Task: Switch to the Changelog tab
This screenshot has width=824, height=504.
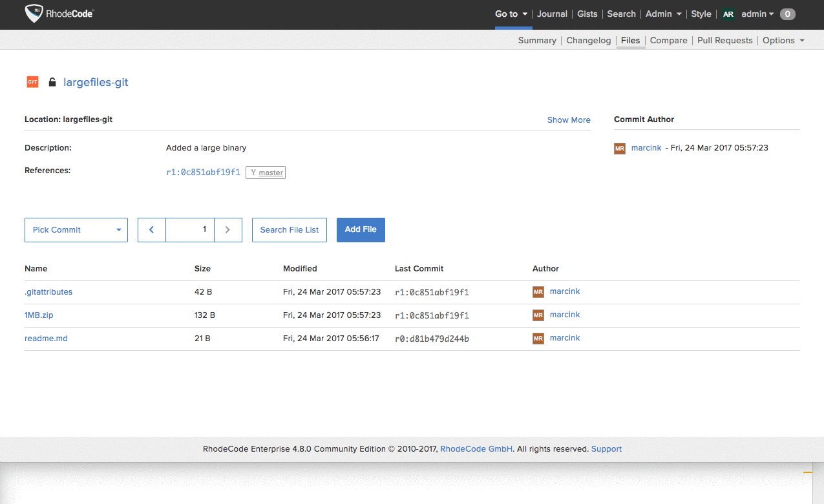Action: pyautogui.click(x=588, y=40)
